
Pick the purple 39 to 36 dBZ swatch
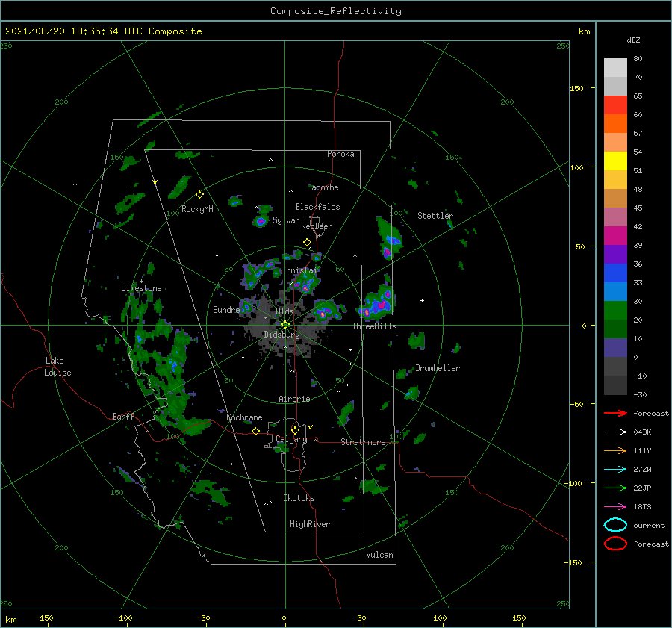(x=615, y=254)
